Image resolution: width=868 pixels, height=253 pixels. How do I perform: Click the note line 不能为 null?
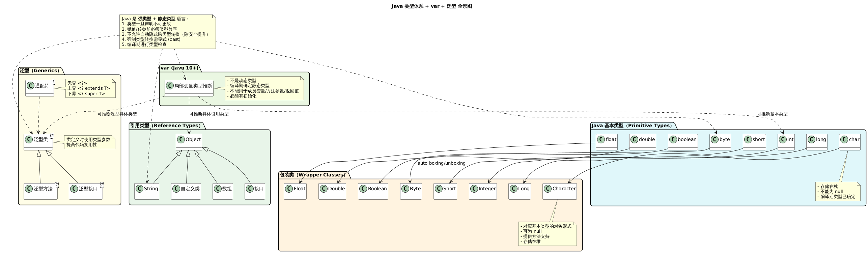(830, 192)
